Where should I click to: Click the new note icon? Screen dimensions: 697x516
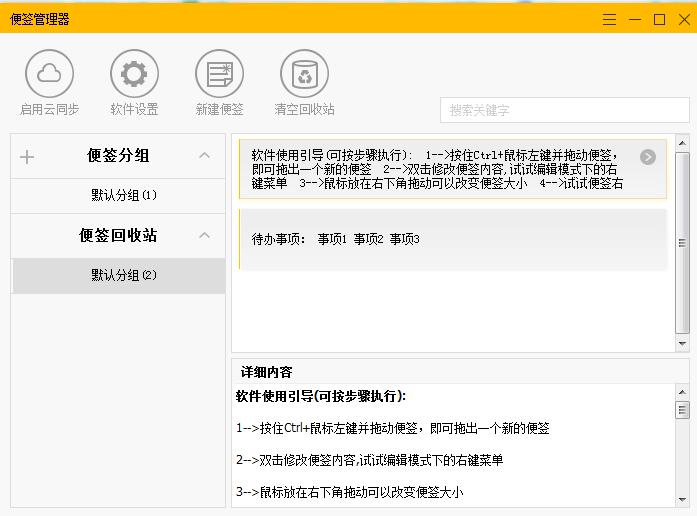pyautogui.click(x=219, y=73)
